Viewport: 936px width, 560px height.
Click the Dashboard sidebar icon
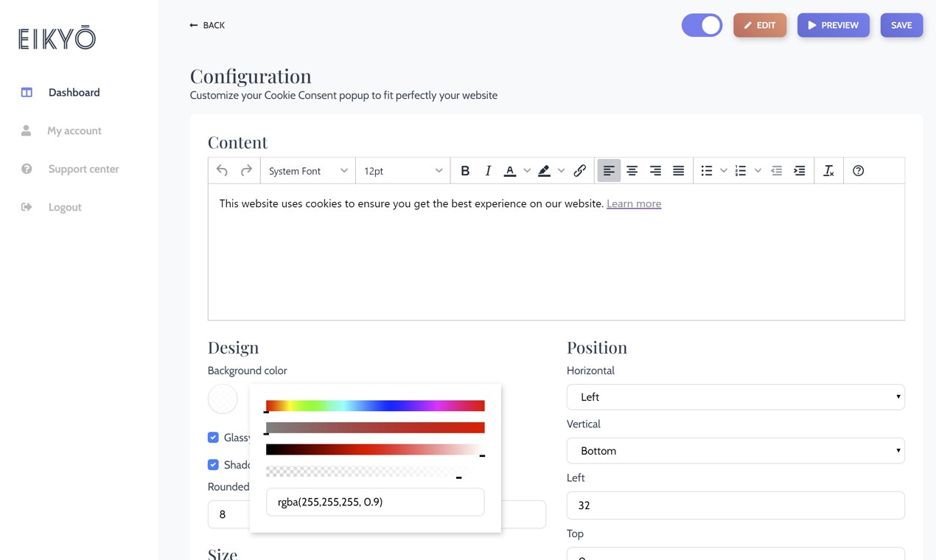pyautogui.click(x=27, y=93)
